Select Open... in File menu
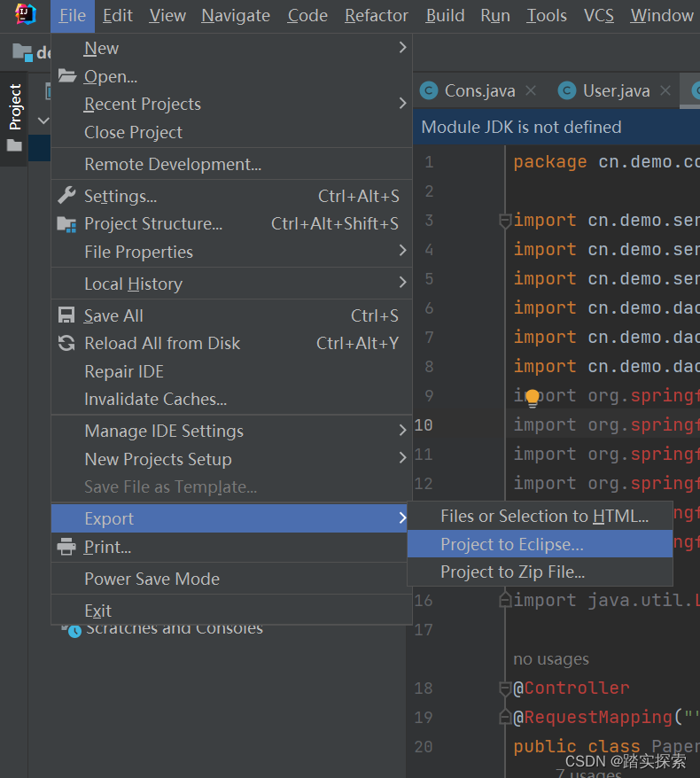 231,76
